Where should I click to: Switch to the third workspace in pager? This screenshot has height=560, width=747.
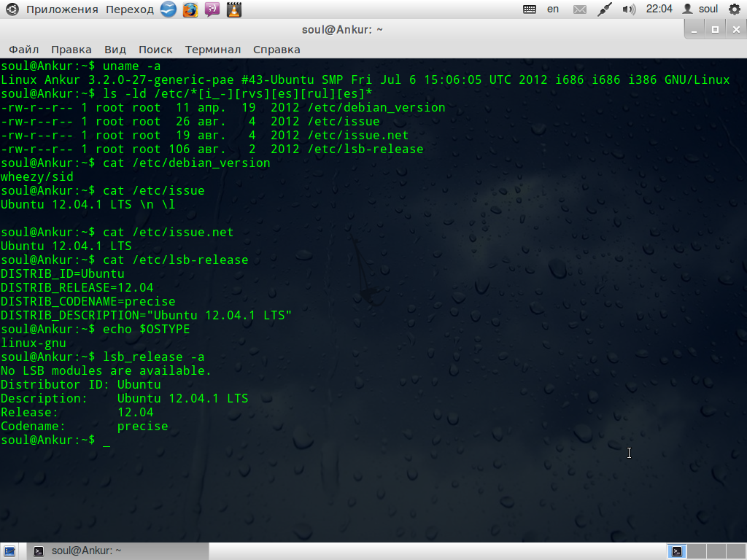[716, 551]
